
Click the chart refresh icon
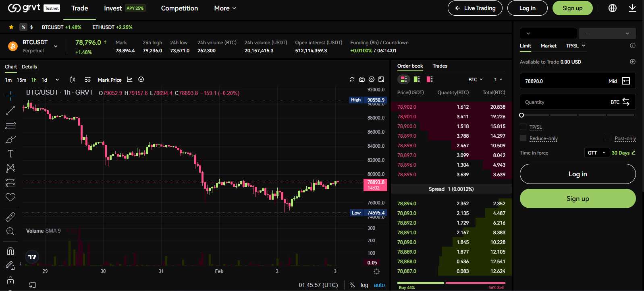pos(352,80)
